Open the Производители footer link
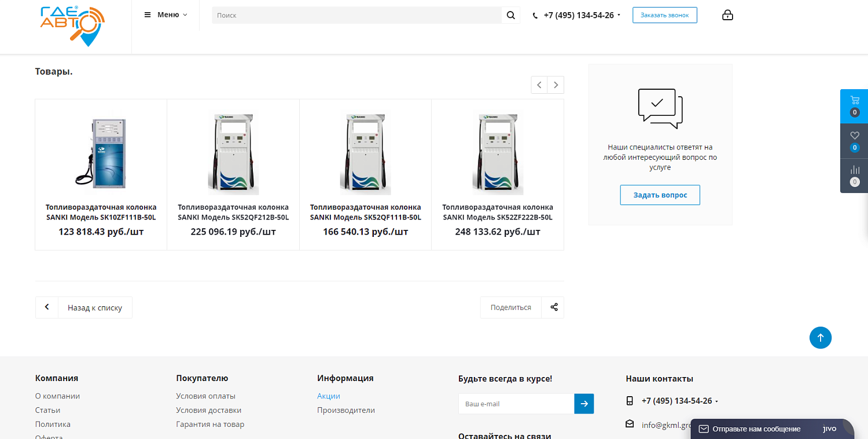This screenshot has width=868, height=439. [x=346, y=410]
